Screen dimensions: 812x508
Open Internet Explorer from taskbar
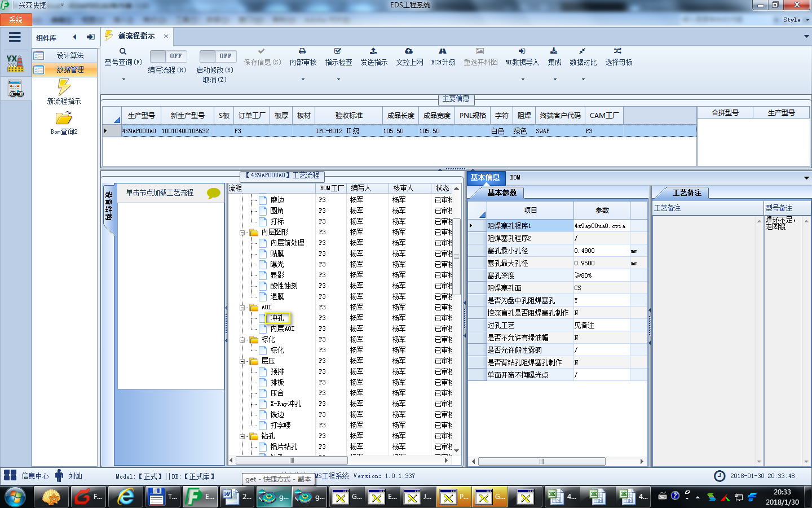[x=125, y=497]
